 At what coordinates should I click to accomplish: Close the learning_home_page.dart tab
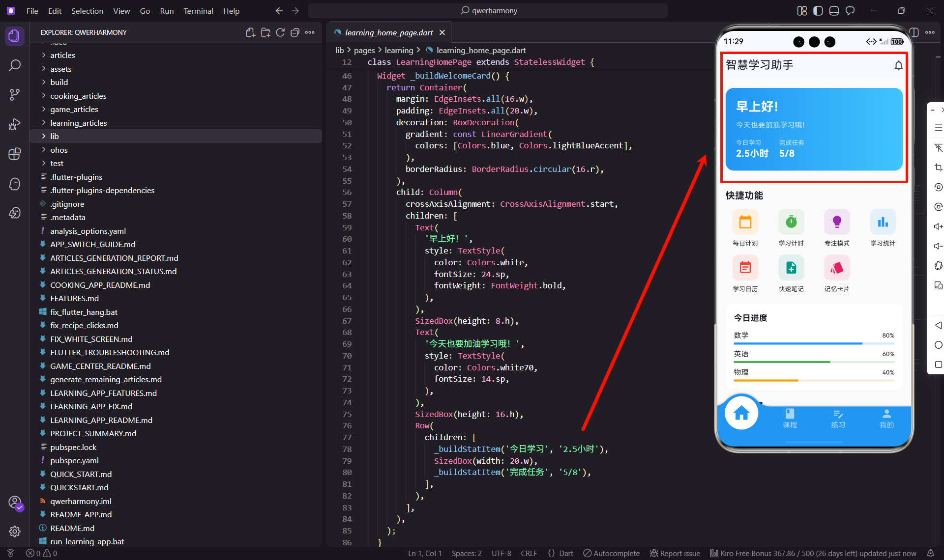point(442,32)
